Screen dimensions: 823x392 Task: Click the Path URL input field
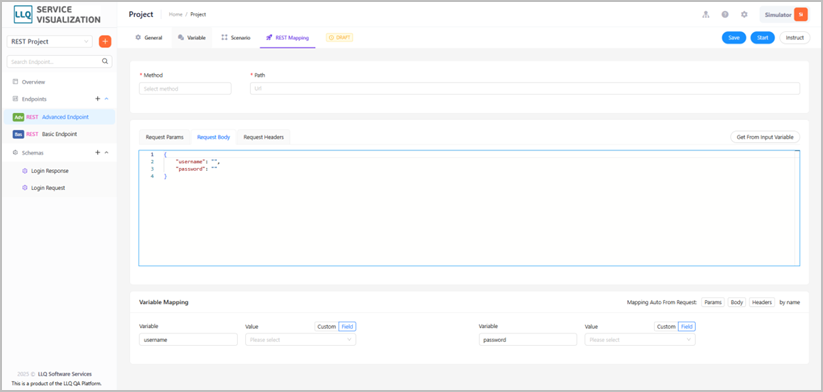click(525, 89)
